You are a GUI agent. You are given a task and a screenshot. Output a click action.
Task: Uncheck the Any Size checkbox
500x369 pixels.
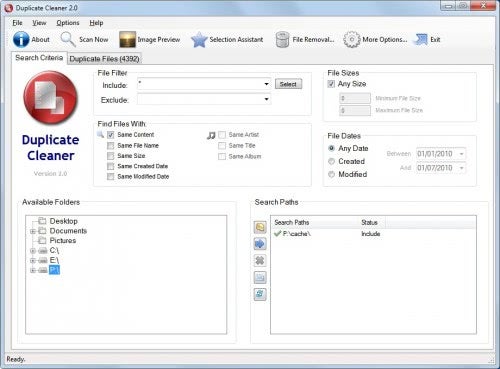(331, 84)
